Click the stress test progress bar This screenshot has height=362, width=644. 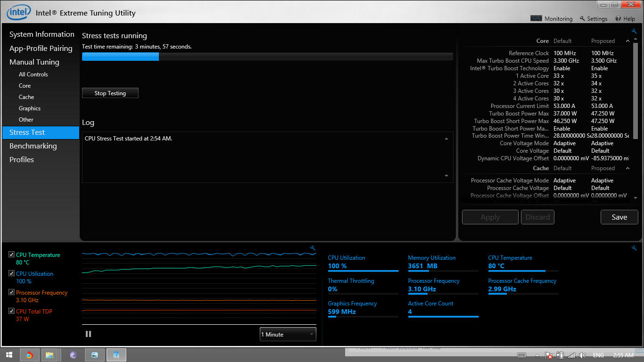(x=267, y=57)
